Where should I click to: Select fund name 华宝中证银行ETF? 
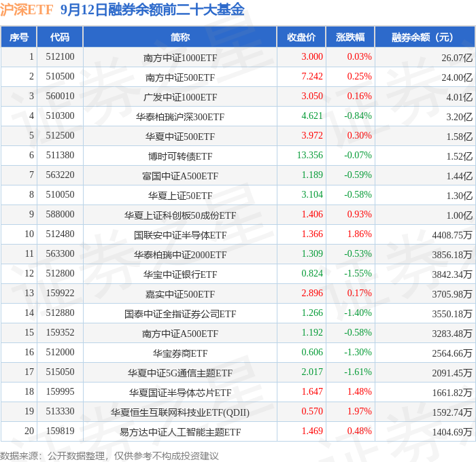tap(180, 274)
